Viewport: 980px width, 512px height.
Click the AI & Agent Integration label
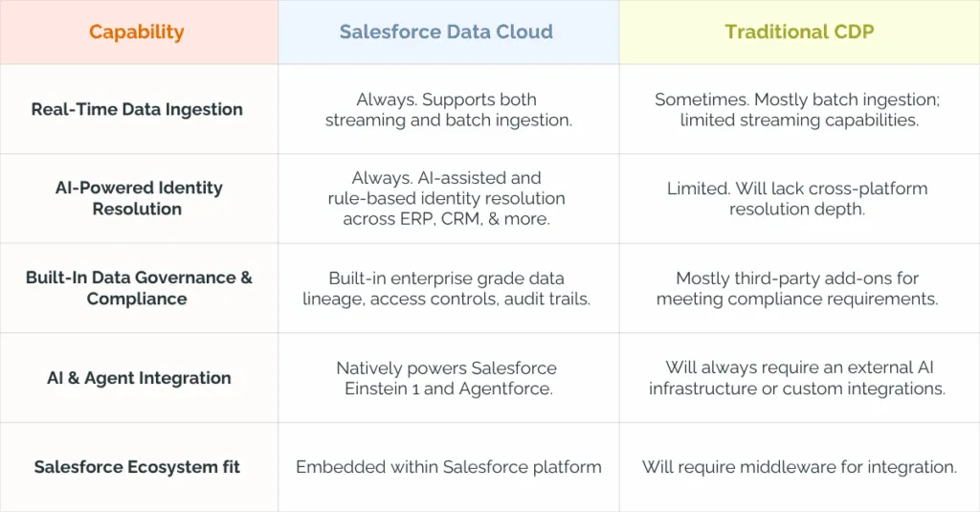(139, 378)
